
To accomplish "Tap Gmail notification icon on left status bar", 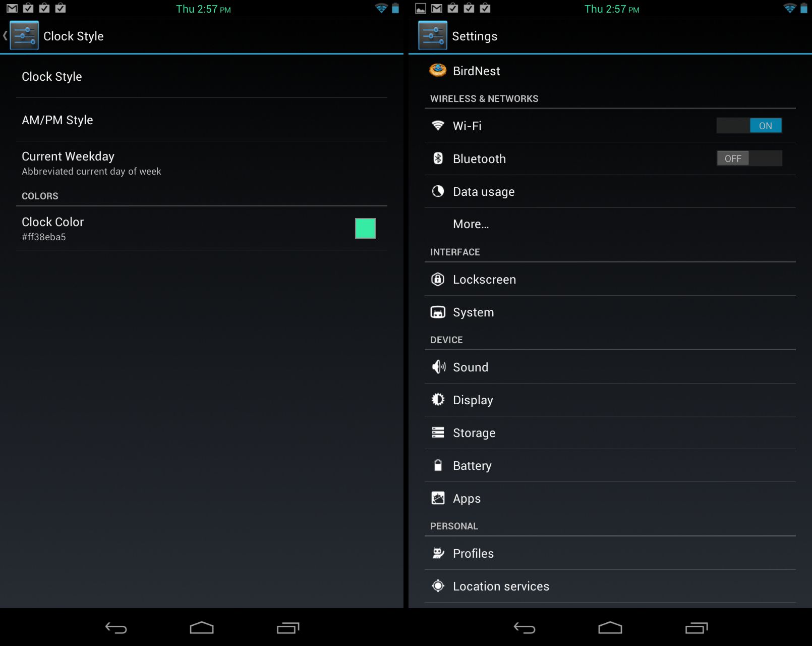I will coord(12,8).
